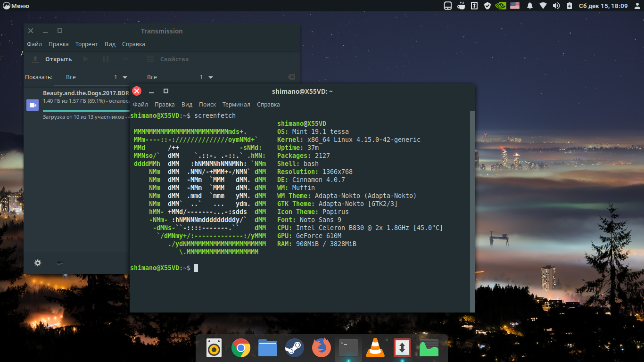Image resolution: width=644 pixels, height=362 pixels.
Task: Click the "Открыть" open torrent button
Action: [52, 59]
